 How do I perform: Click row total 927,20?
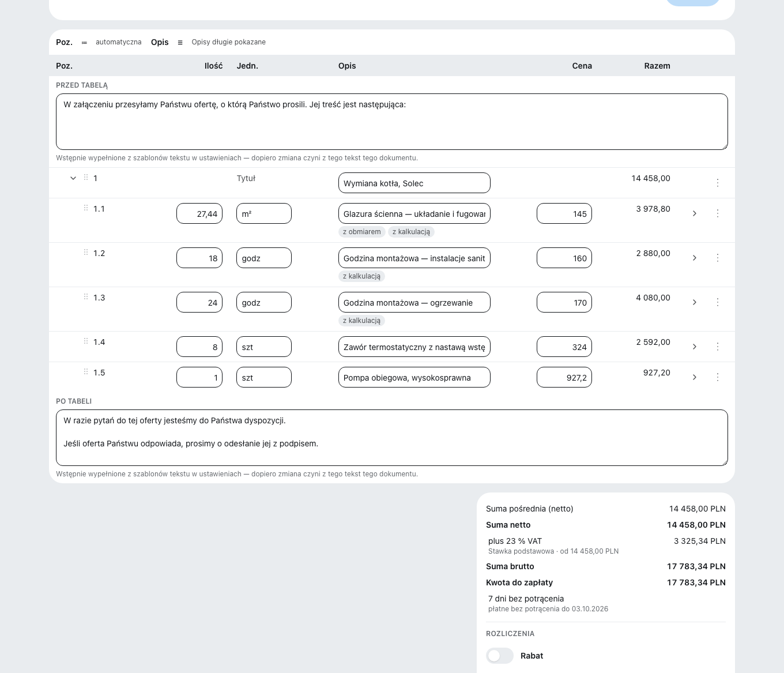(x=657, y=373)
